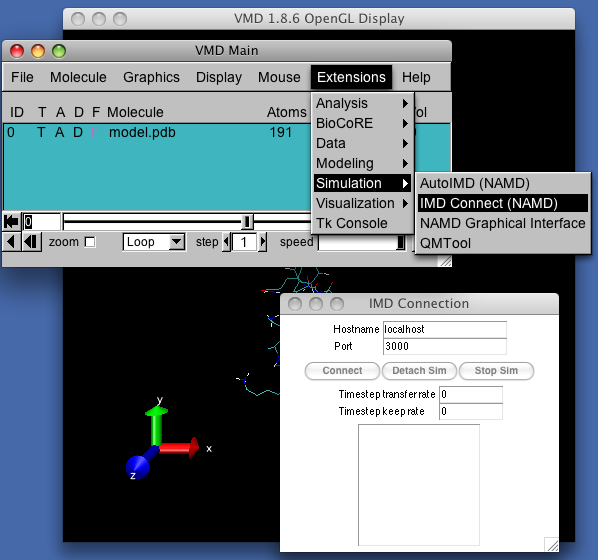The image size is (598, 560).
Task: Close the VMD Main window
Action: 17,51
